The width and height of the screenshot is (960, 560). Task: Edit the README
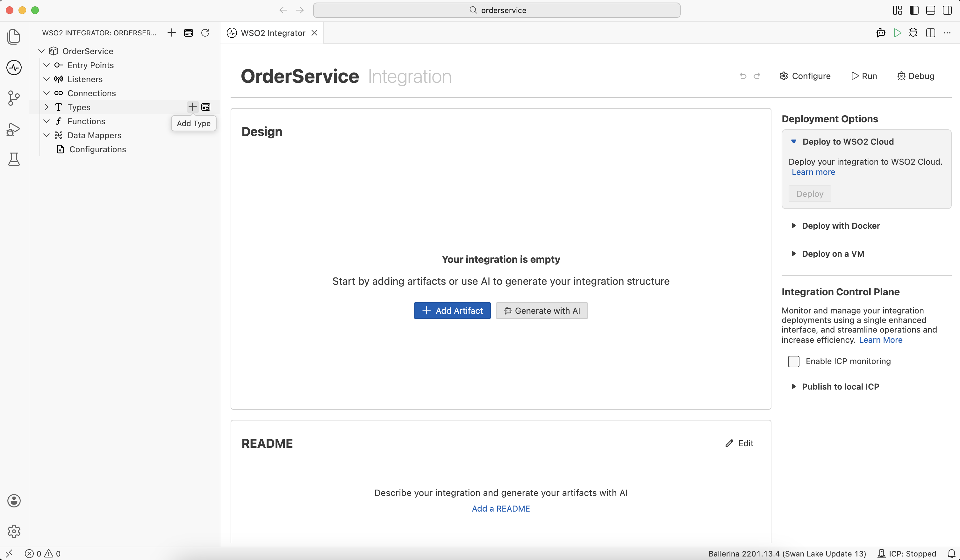[x=739, y=443]
